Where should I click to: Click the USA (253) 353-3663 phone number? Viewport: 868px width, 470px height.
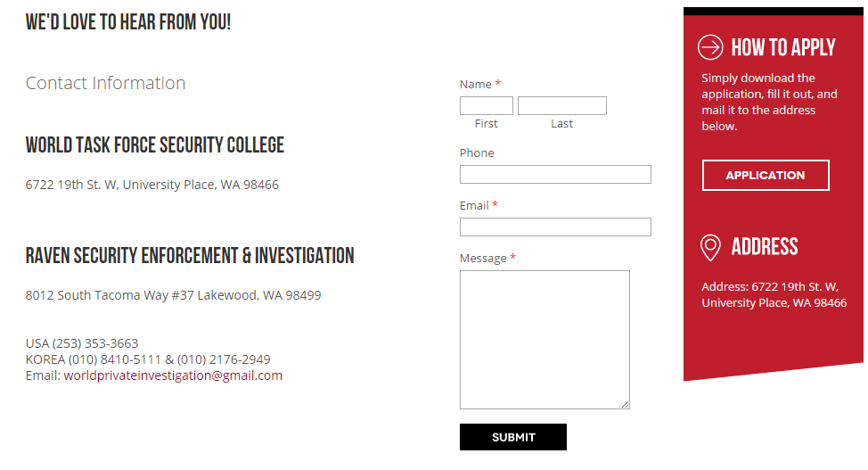82,343
